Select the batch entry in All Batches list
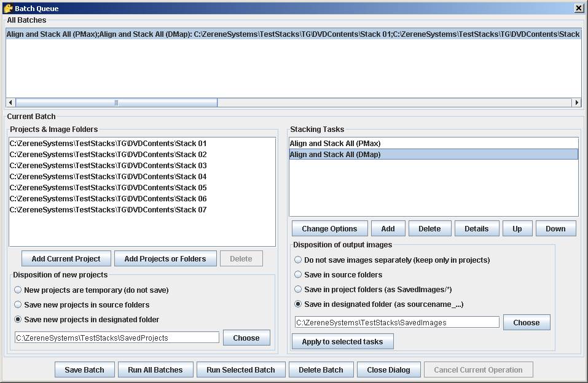Viewport: 588px width, 383px height. tap(293, 34)
